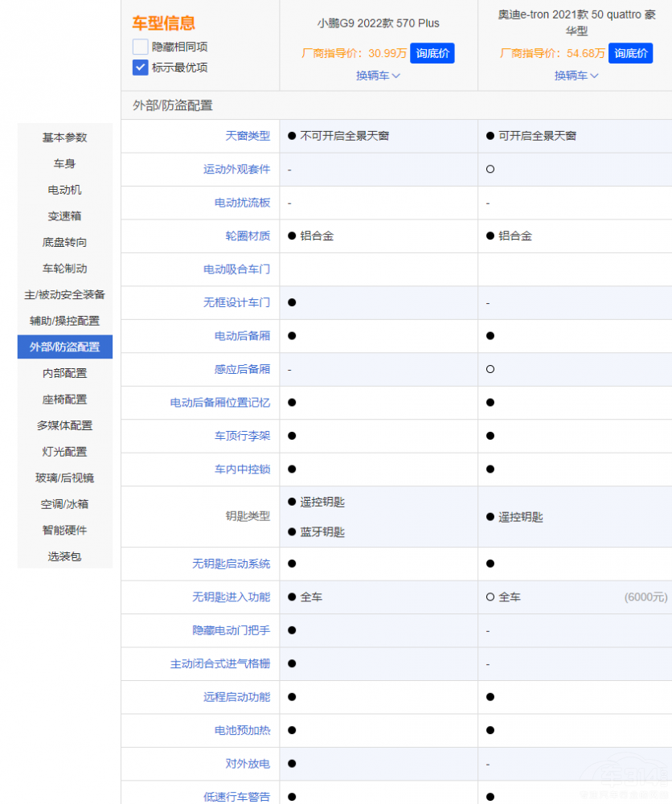Viewport: 672px width, 804px height.
Task: Click the 奥迪e-tron 2021款 model title
Action: 576,23
